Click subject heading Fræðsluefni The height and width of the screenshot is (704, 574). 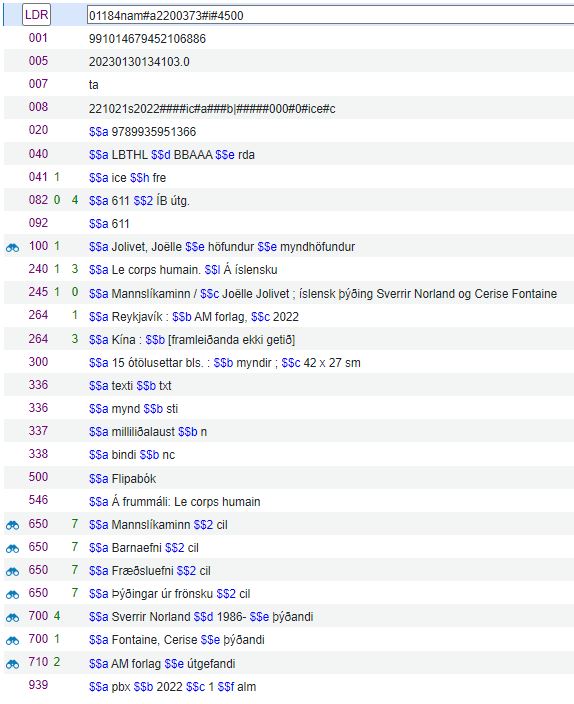click(142, 571)
